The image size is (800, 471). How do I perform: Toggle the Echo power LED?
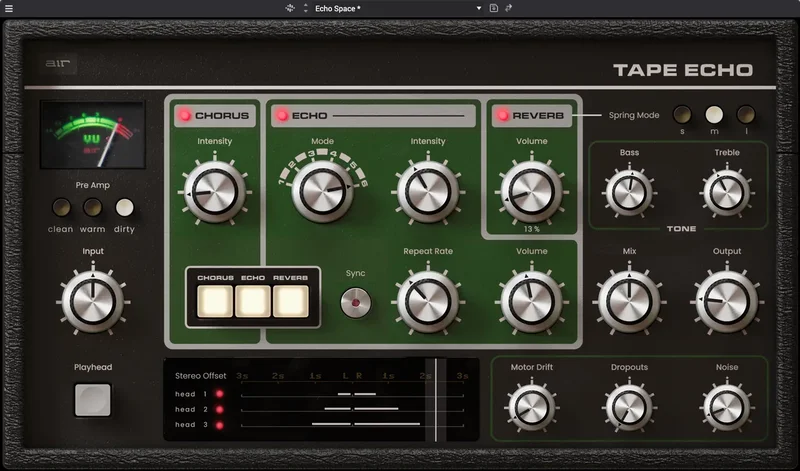point(282,115)
